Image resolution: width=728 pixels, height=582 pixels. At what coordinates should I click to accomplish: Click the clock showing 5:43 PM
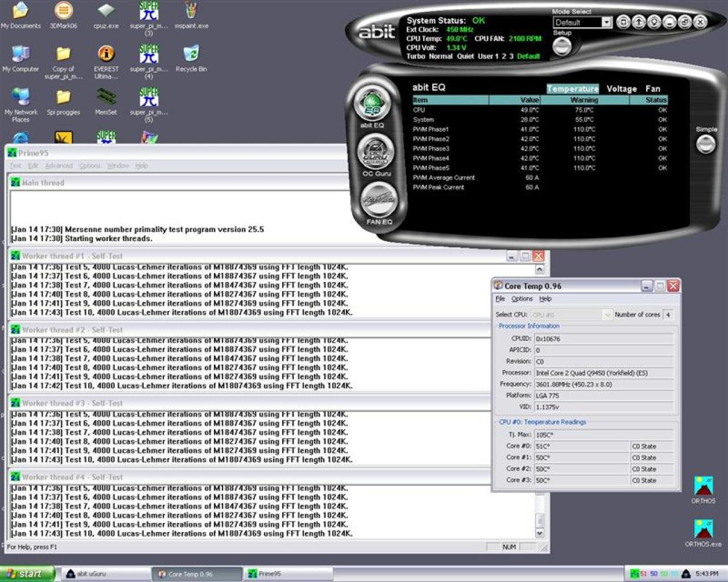pyautogui.click(x=706, y=573)
